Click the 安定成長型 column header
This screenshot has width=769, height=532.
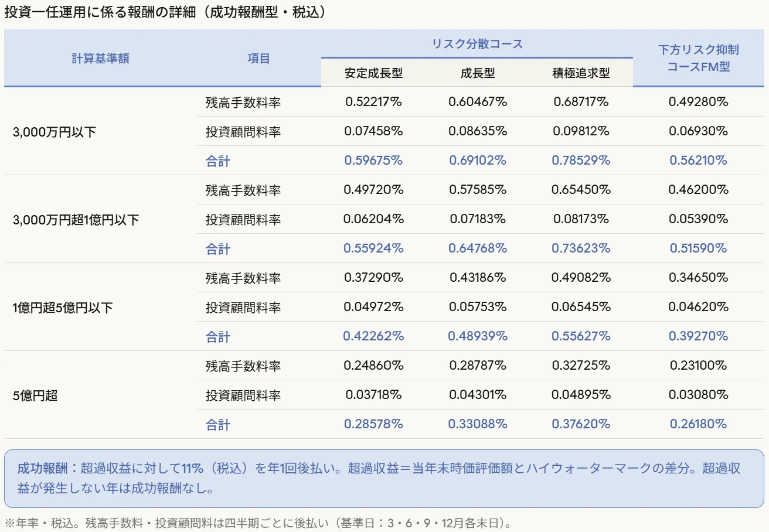point(373,73)
